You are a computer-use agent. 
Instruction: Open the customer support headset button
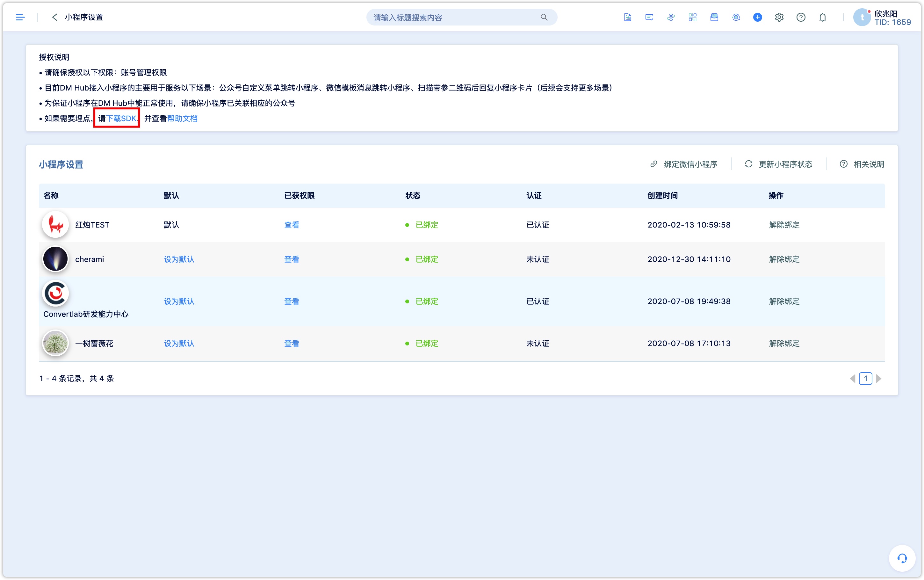(x=902, y=558)
